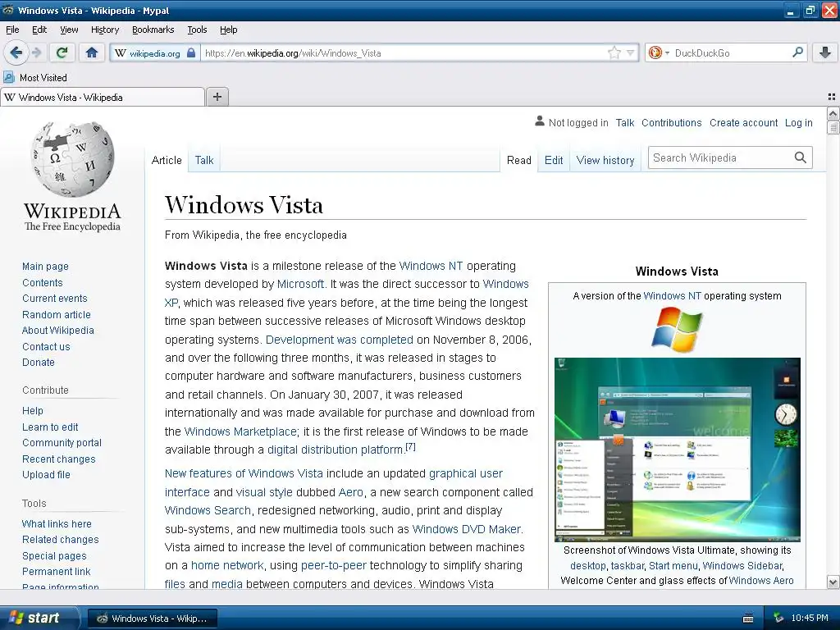Open the View history tab
Image resolution: width=840 pixels, height=630 pixels.
[605, 160]
